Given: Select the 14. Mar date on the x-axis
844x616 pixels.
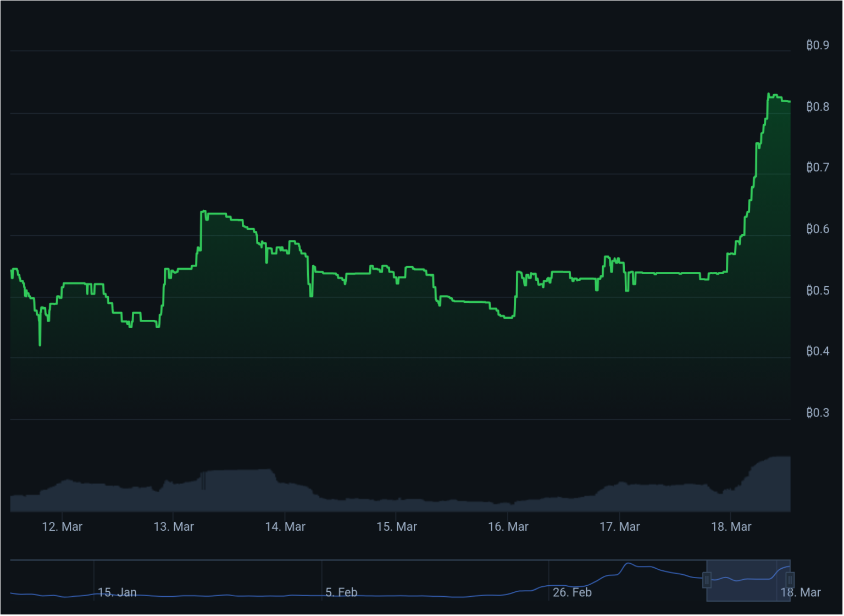Looking at the screenshot, I should [285, 526].
